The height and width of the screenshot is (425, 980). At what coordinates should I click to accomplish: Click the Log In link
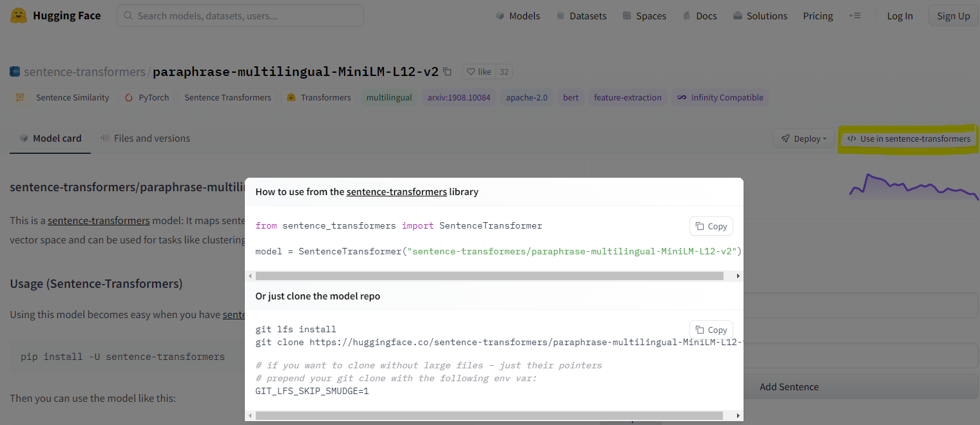[899, 15]
